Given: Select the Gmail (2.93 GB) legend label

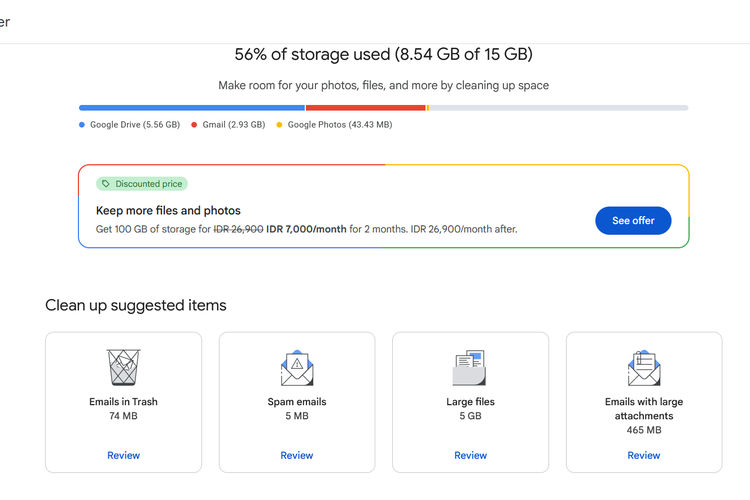Looking at the screenshot, I should pos(233,125).
